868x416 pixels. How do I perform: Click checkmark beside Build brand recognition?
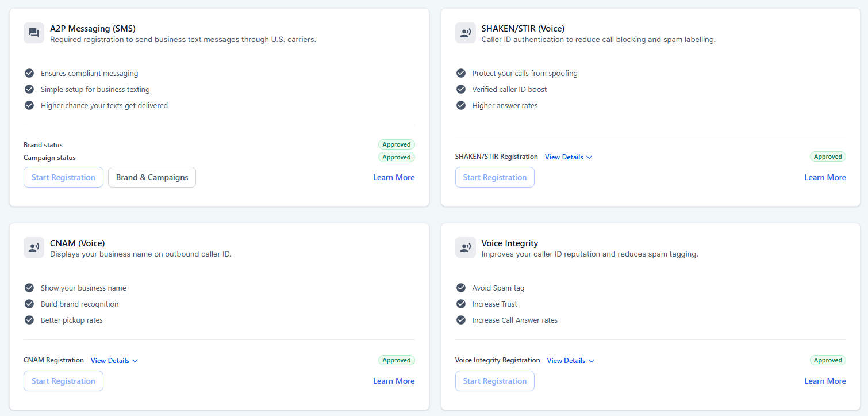29,304
